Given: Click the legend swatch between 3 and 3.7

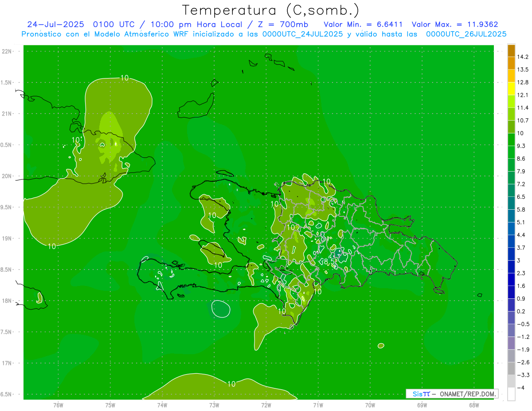Looking at the screenshot, I should point(511,254).
